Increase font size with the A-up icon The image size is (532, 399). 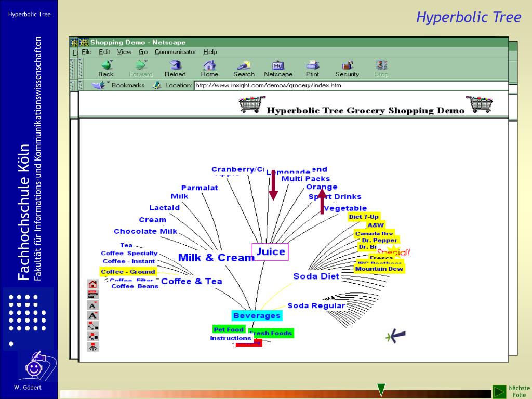click(x=93, y=315)
